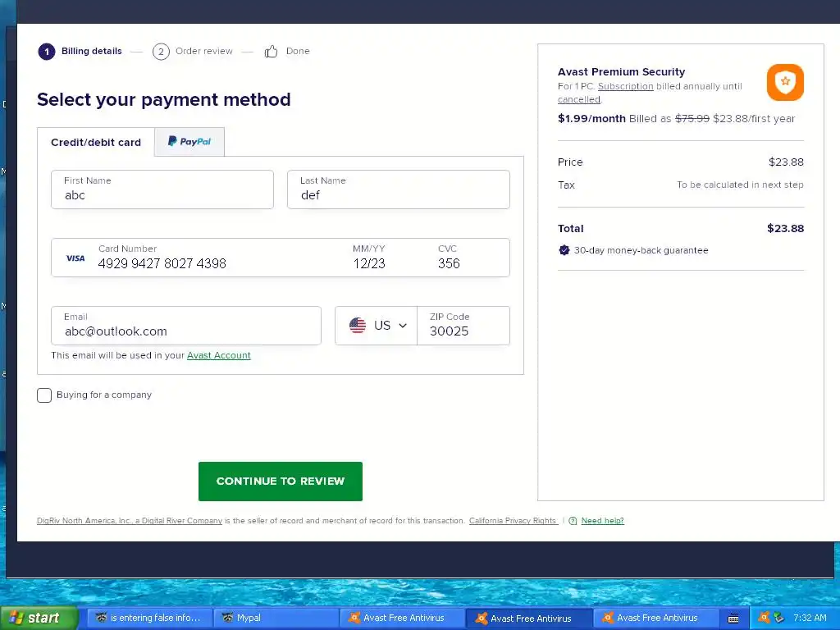
Task: Click the Total $23.88 amount
Action: coord(785,228)
